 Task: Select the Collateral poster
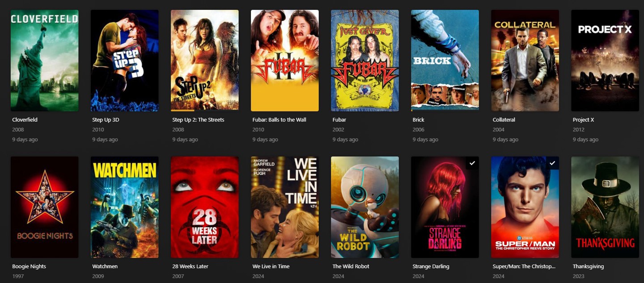tap(525, 60)
